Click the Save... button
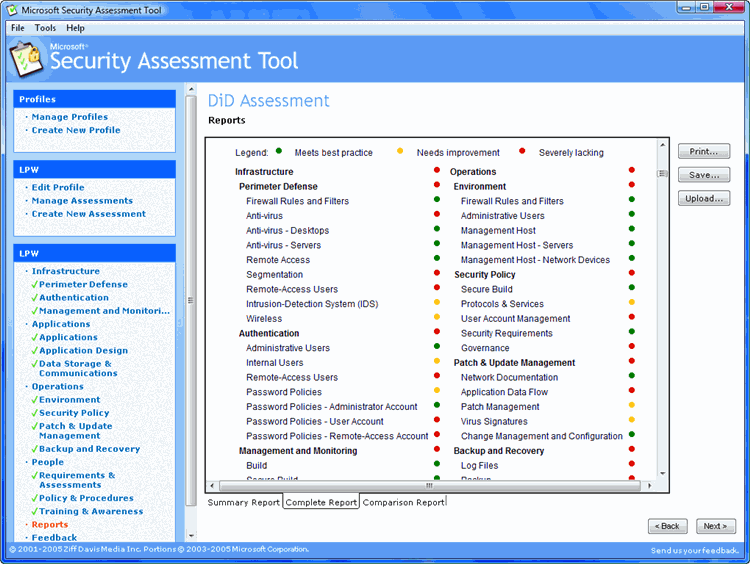This screenshot has width=750, height=564. point(704,175)
